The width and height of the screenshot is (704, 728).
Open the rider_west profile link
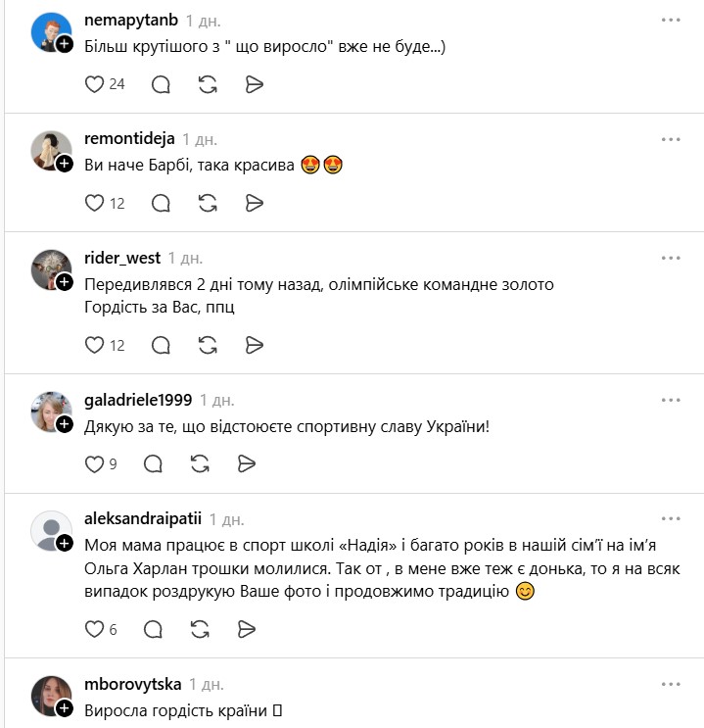coord(122,258)
